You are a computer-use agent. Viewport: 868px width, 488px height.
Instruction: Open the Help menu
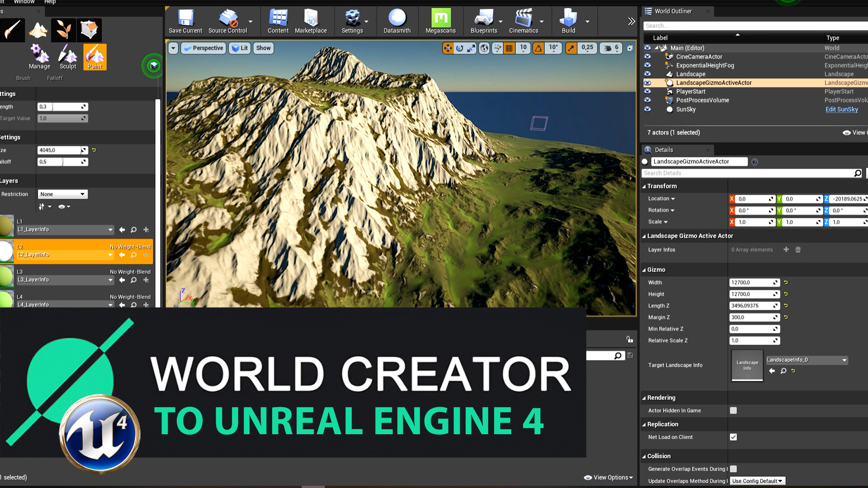(50, 2)
